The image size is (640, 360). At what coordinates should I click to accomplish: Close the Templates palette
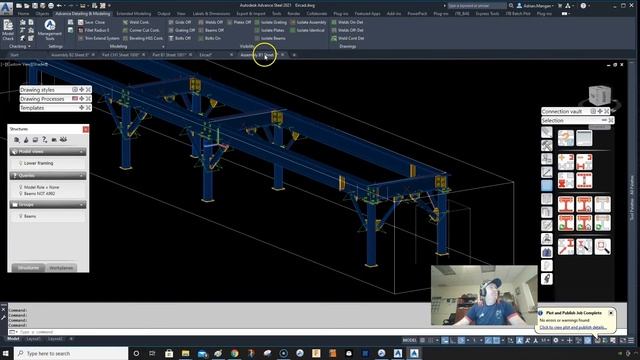click(x=88, y=108)
